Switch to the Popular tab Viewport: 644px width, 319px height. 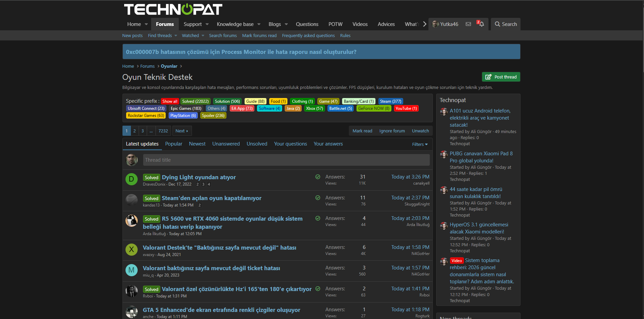pyautogui.click(x=174, y=144)
